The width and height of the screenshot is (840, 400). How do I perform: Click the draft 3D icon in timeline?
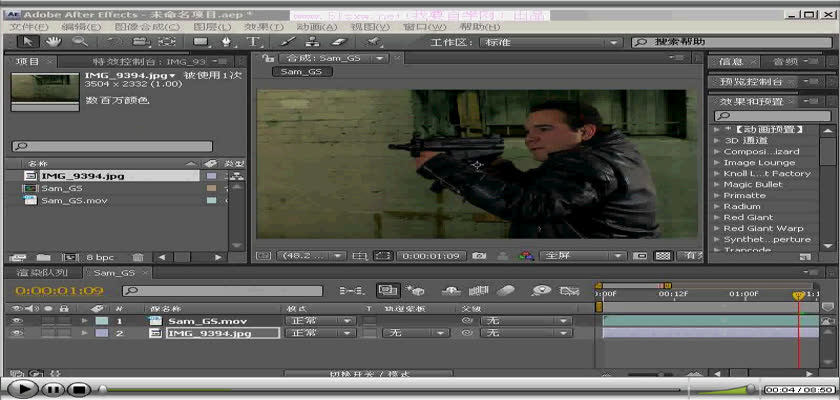click(x=415, y=291)
